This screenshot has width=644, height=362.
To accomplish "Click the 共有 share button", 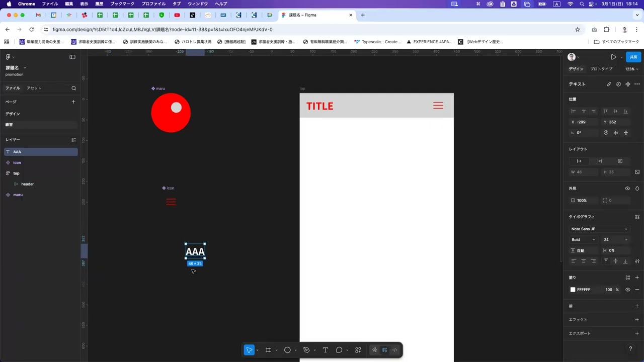I will click(x=633, y=57).
